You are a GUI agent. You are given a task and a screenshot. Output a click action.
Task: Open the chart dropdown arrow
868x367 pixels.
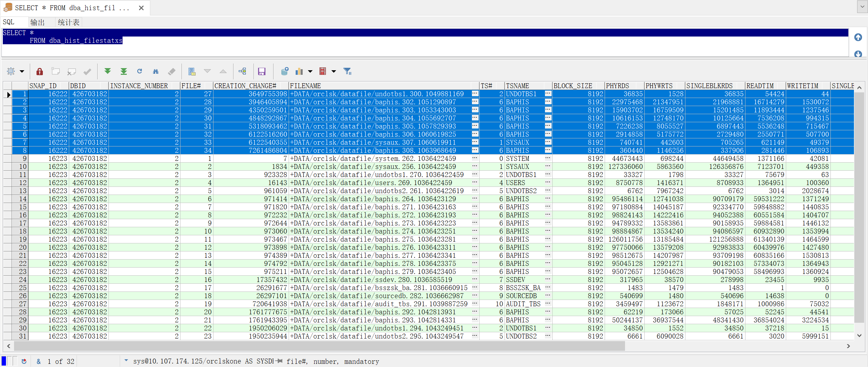[310, 71]
